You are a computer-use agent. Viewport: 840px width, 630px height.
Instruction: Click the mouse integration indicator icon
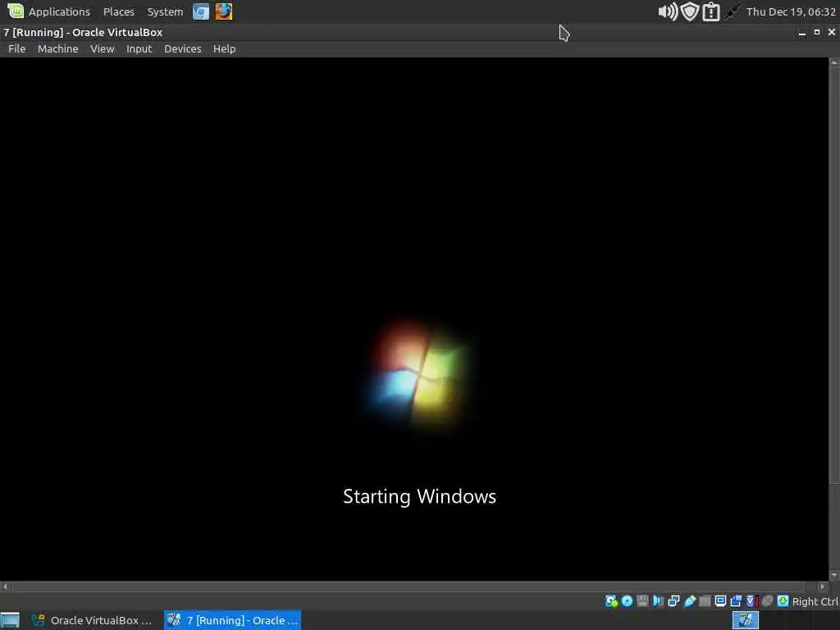[767, 601]
